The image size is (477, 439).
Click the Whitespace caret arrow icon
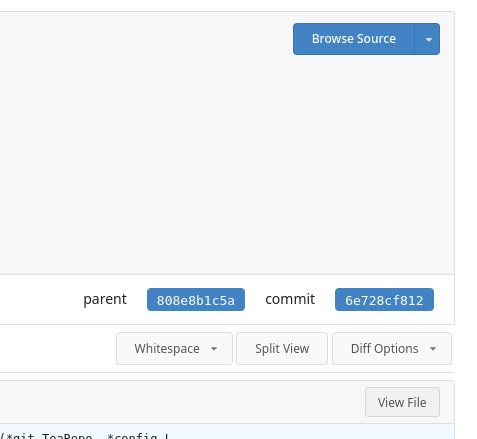click(x=214, y=349)
